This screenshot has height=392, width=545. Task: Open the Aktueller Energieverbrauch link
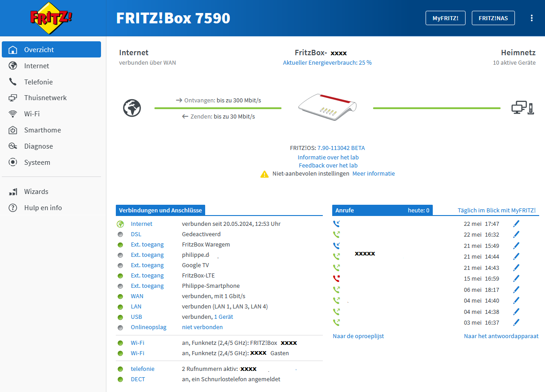pyautogui.click(x=327, y=63)
